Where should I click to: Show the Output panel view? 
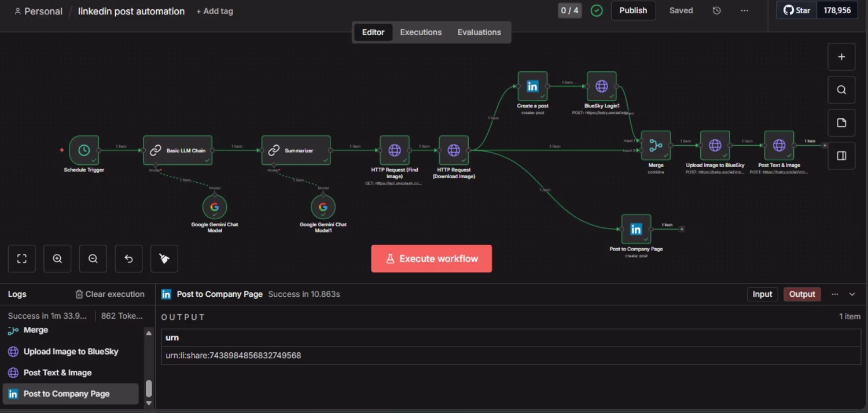click(802, 294)
